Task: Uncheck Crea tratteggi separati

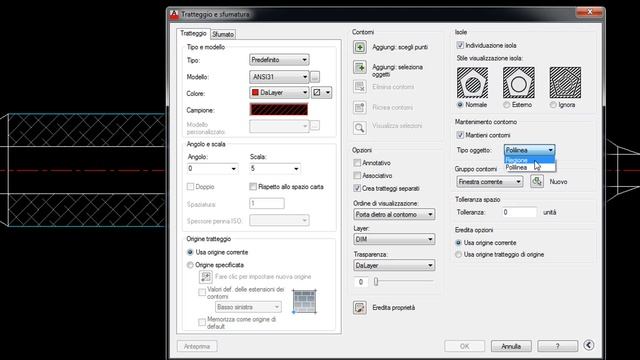Action: (357, 188)
